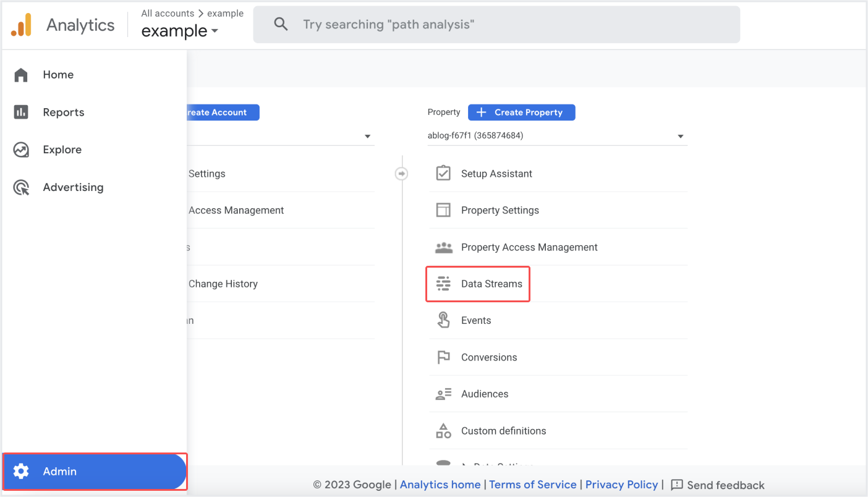Open the Analytics home footer link

pyautogui.click(x=440, y=485)
